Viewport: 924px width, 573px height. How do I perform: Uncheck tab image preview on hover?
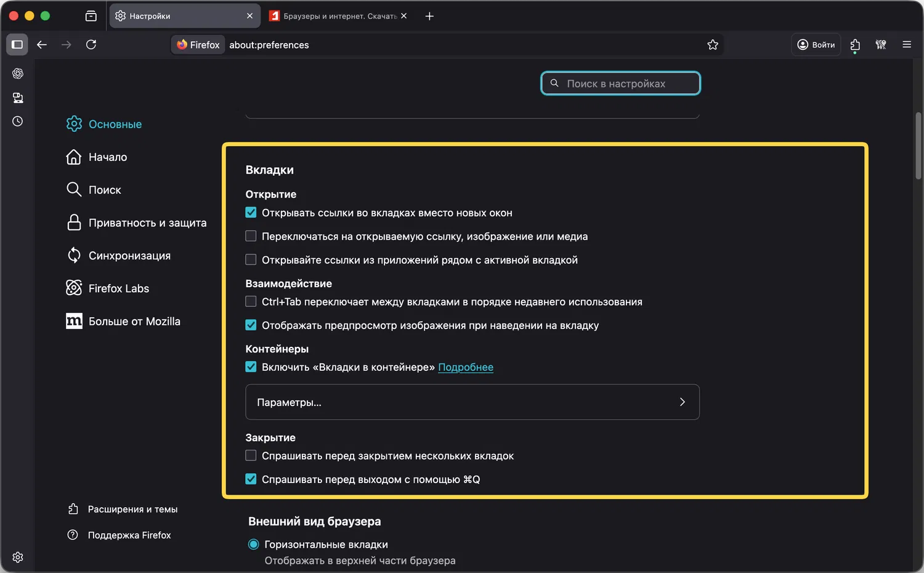[251, 325]
